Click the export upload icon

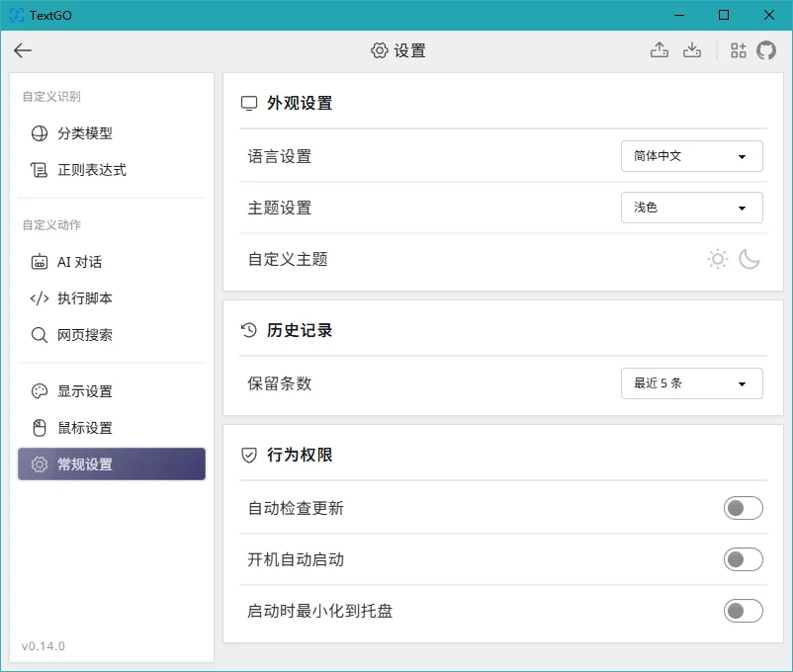click(x=659, y=50)
